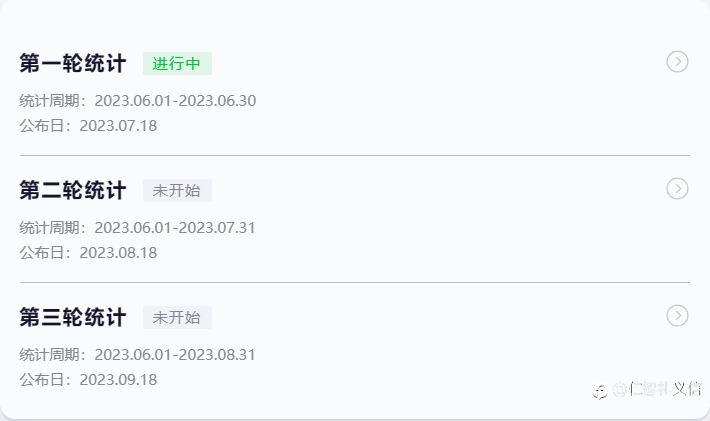
Task: Click publish date 2023.09.18
Action: tap(118, 380)
